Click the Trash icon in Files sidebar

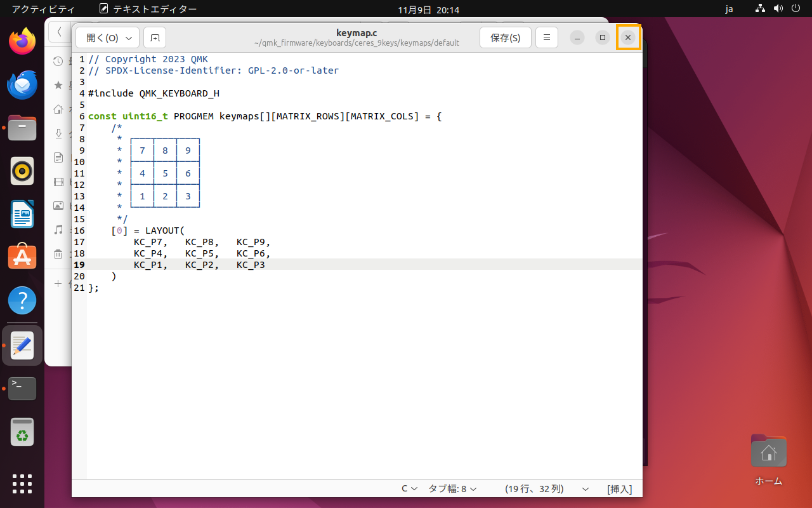tap(58, 254)
